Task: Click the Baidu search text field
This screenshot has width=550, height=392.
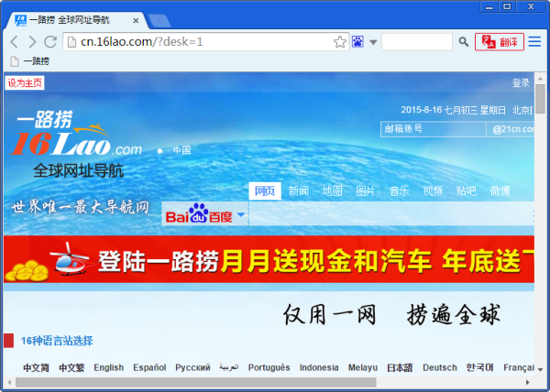Action: (391, 213)
